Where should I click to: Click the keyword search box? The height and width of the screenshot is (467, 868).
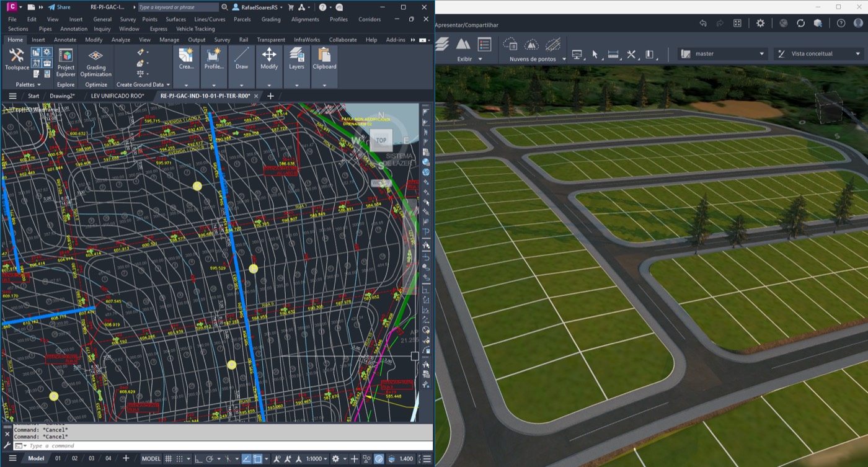pyautogui.click(x=177, y=7)
